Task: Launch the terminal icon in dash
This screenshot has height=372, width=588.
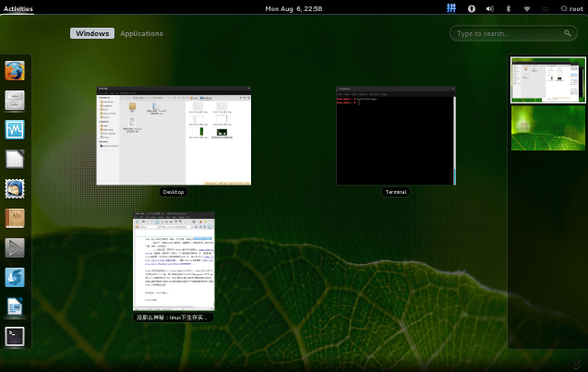Action: pyautogui.click(x=15, y=336)
